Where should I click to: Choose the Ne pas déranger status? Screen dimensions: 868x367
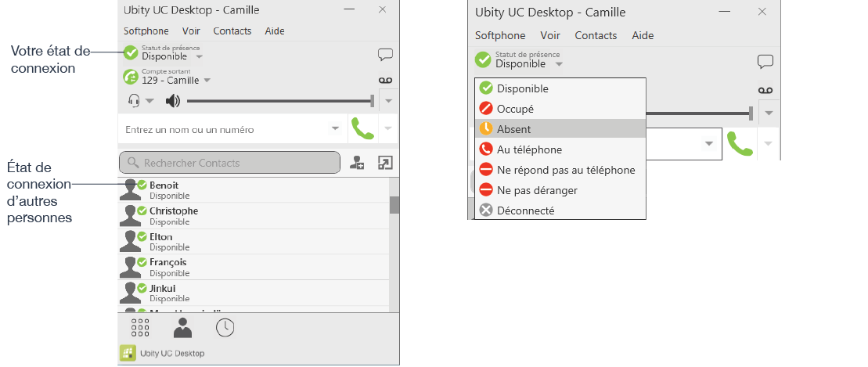coord(560,190)
